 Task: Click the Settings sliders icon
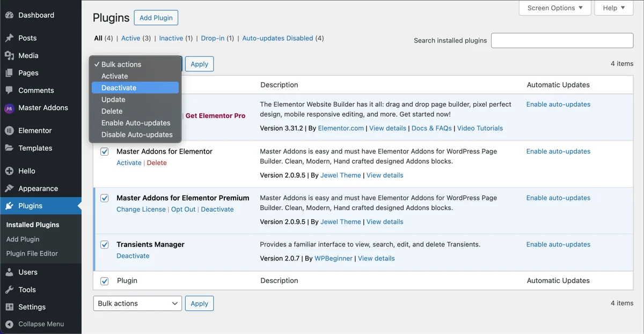9,307
